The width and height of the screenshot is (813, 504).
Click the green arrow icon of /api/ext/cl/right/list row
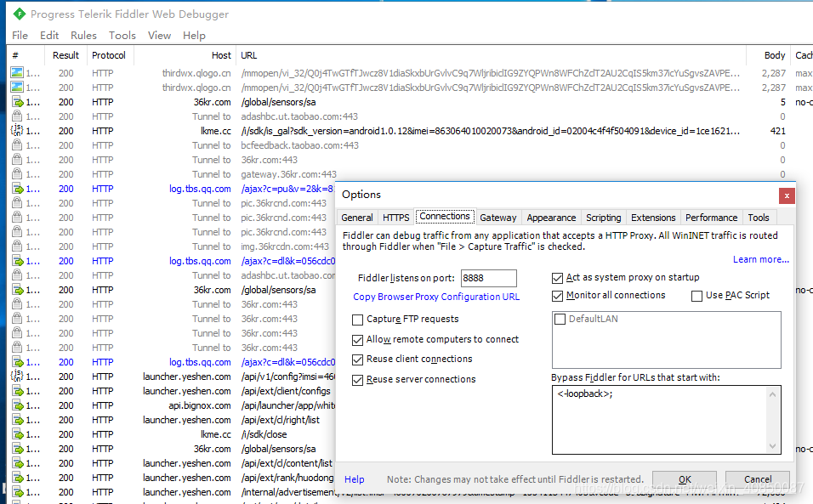[18, 420]
